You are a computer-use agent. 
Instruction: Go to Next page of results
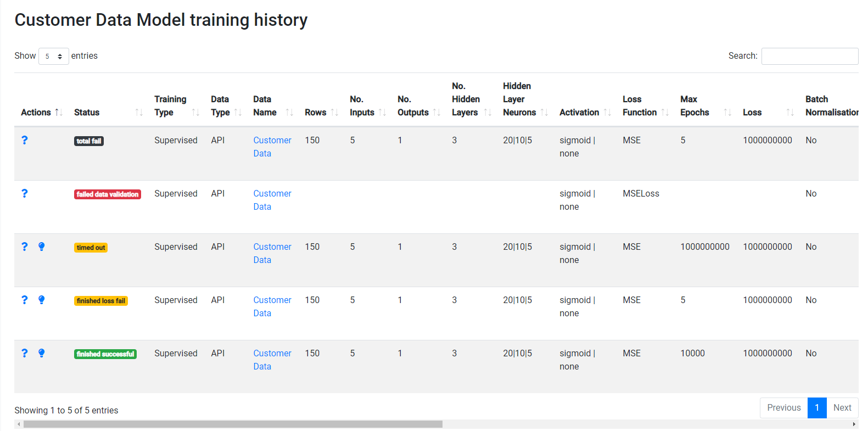pyautogui.click(x=842, y=407)
